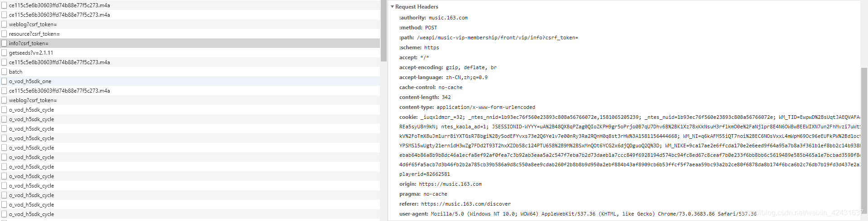Select the highlighted info?csrf_token= request

(x=190, y=43)
